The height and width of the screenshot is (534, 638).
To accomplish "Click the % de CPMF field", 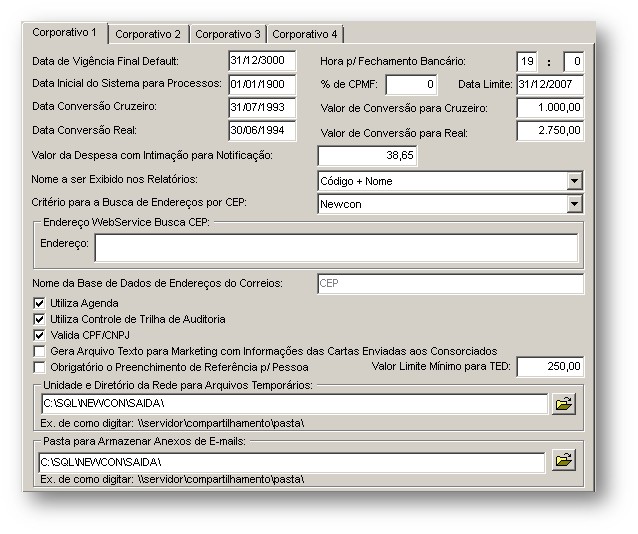I will [411, 85].
